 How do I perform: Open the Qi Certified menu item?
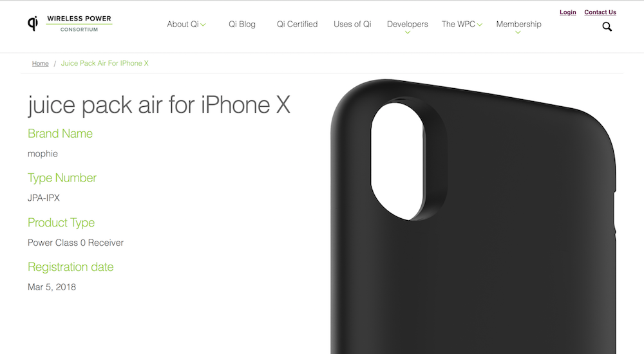[x=297, y=24]
